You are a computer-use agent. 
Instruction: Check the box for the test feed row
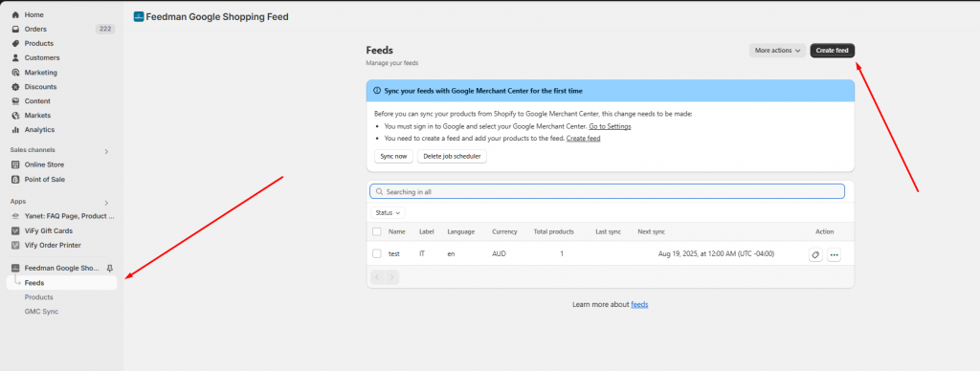[376, 253]
